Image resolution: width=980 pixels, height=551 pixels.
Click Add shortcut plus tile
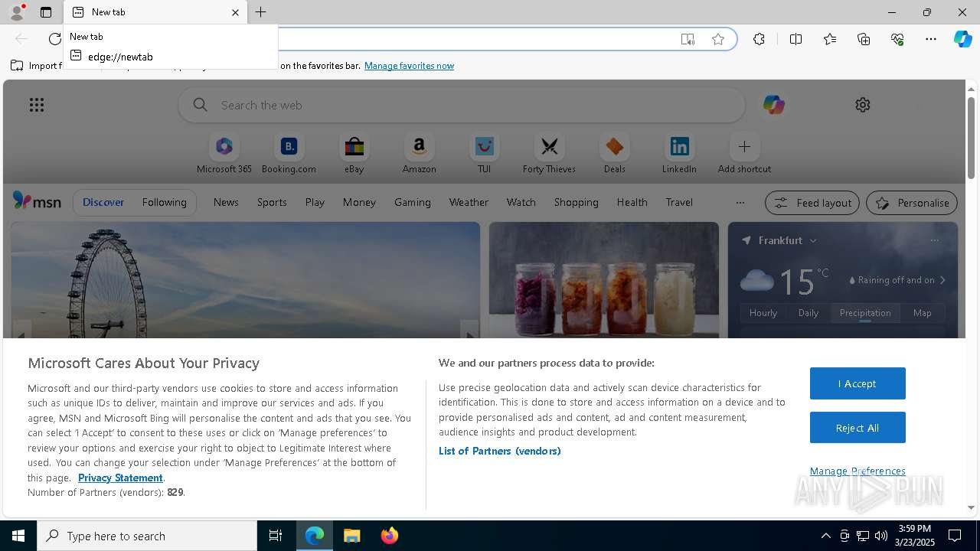tap(744, 154)
